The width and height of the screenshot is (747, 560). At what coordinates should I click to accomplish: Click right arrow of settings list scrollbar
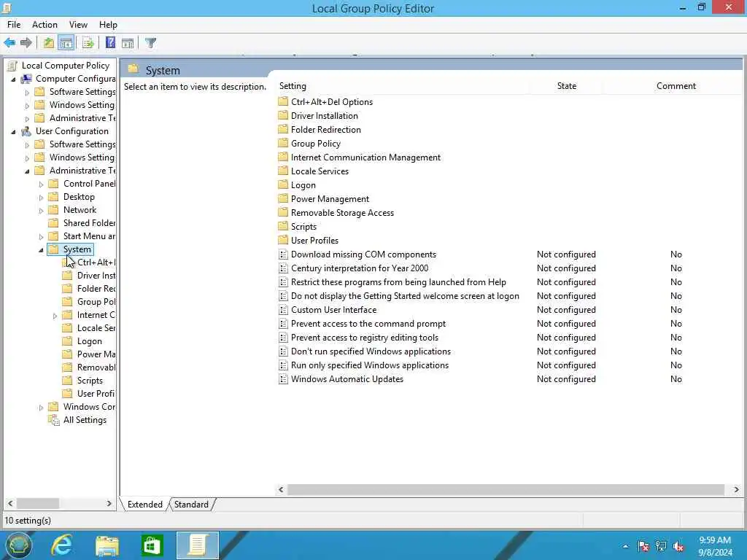click(x=736, y=489)
